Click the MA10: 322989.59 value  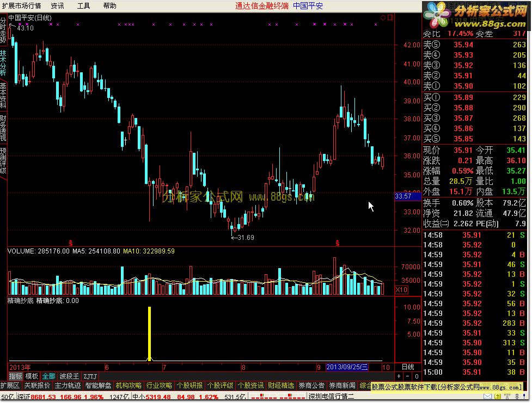149,251
